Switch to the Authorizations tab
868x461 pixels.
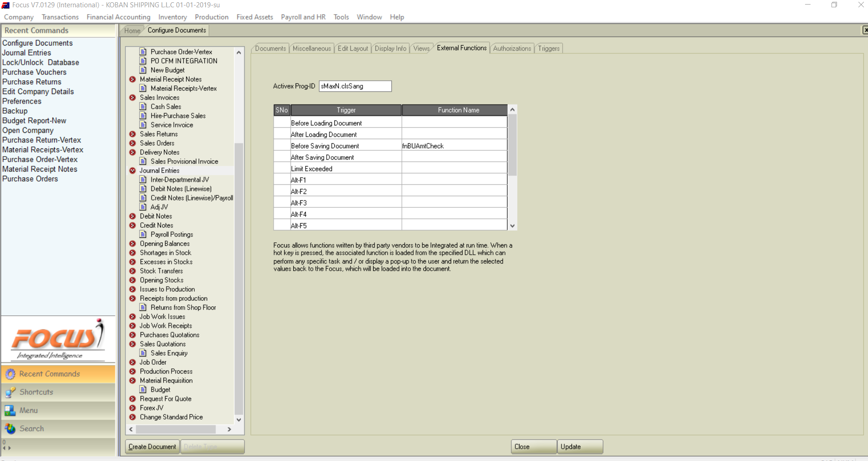(x=512, y=48)
